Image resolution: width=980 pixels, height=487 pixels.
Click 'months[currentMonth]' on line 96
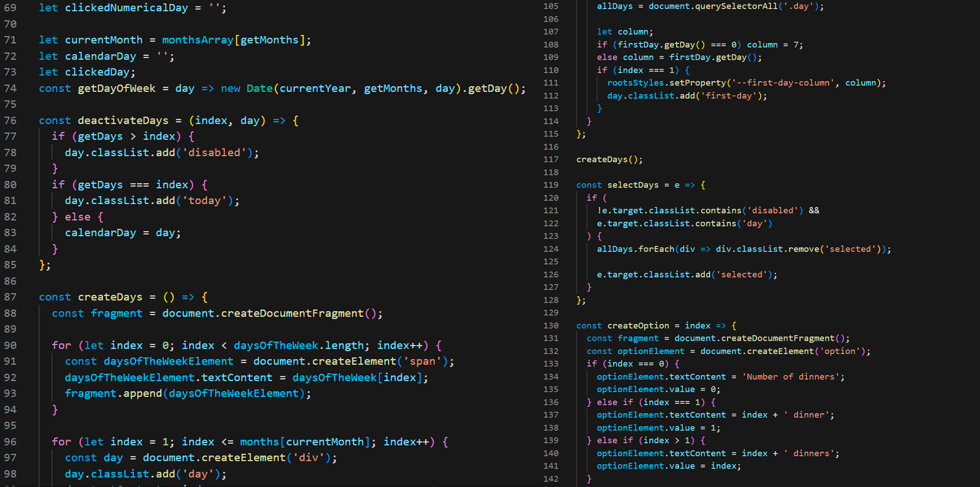(x=305, y=442)
